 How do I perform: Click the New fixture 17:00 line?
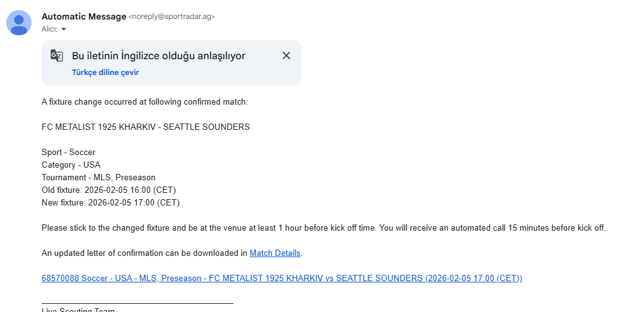pos(110,203)
